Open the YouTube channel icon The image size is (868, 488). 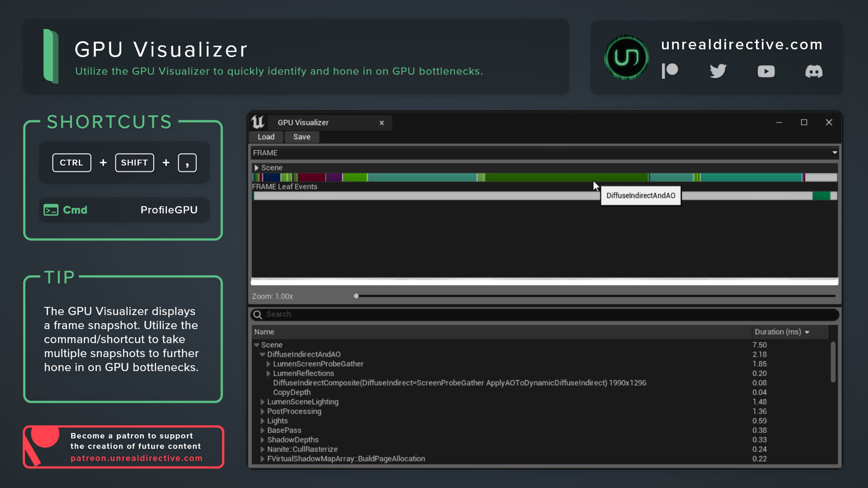pyautogui.click(x=766, y=71)
